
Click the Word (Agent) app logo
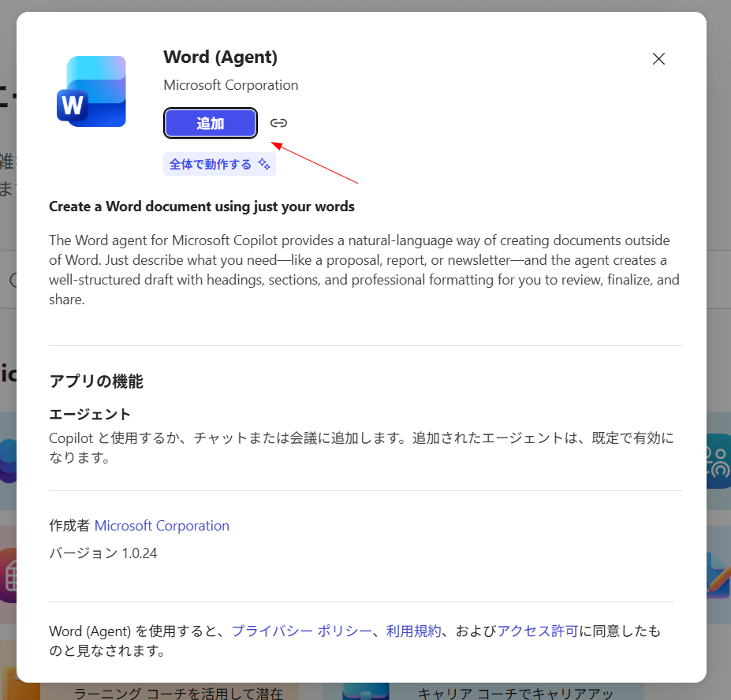click(x=91, y=91)
